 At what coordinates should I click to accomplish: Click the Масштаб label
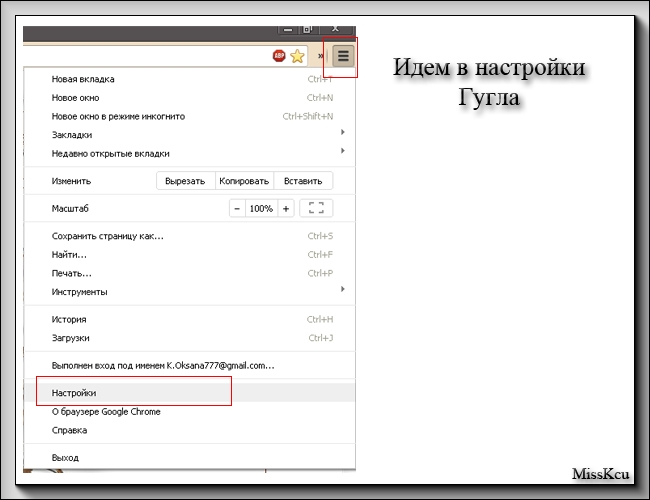point(70,209)
